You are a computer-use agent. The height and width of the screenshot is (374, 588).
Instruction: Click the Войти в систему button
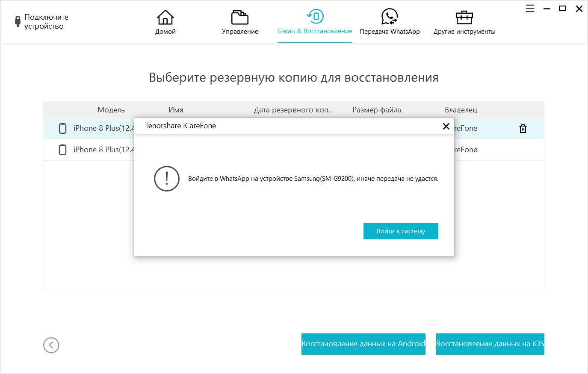point(401,231)
